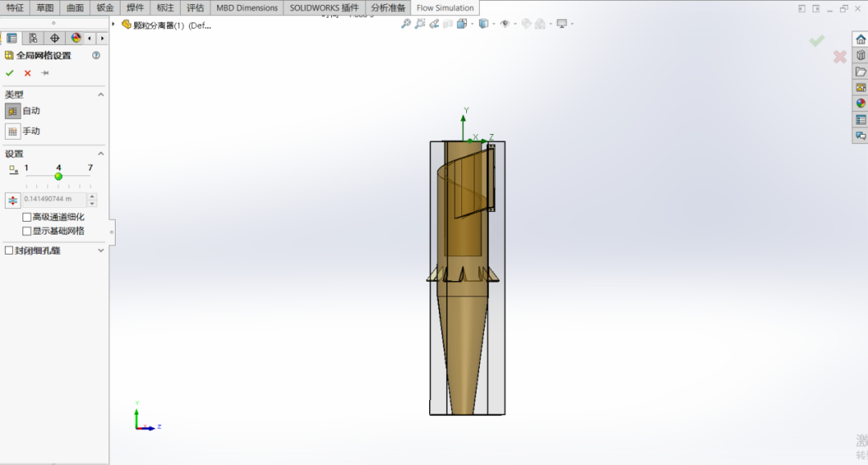Open Design Library task pane icon
Image resolution: width=868 pixels, height=465 pixels.
tap(860, 55)
